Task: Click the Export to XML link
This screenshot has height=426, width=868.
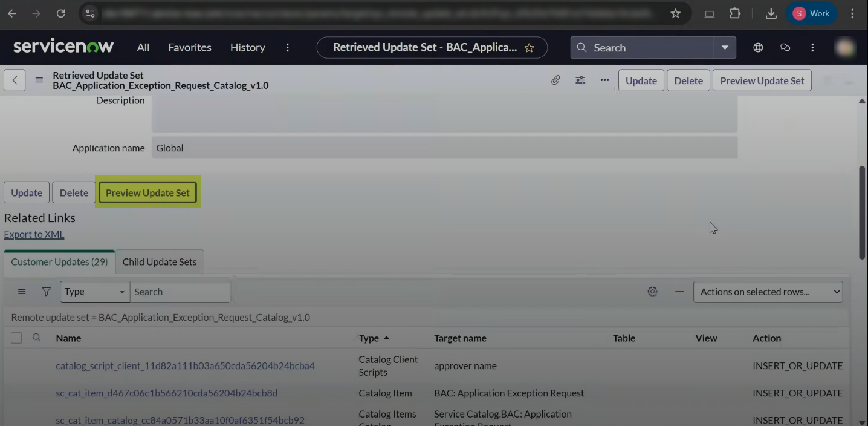Action: [x=34, y=234]
